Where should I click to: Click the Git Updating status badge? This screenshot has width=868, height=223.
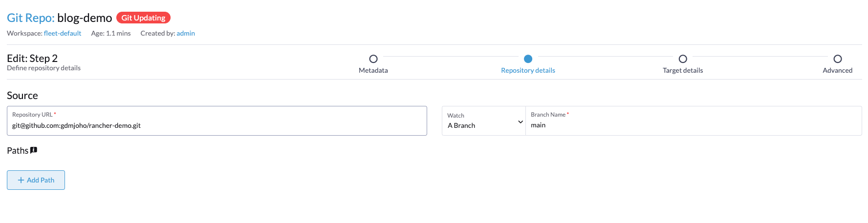pos(143,18)
